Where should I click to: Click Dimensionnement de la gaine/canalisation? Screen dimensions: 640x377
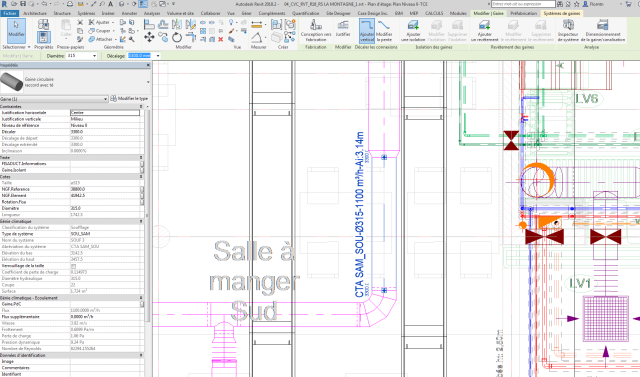click(602, 31)
